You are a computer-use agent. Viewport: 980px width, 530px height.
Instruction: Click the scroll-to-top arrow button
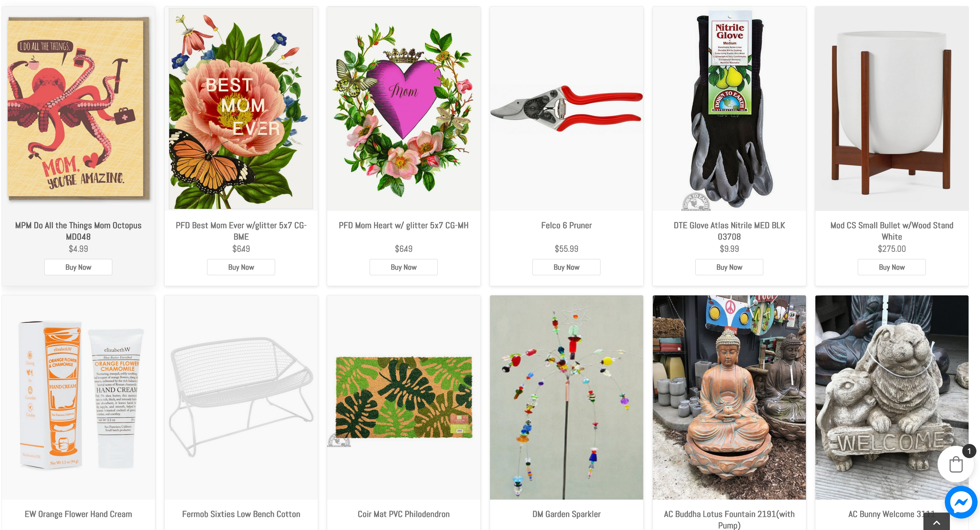pyautogui.click(x=936, y=522)
